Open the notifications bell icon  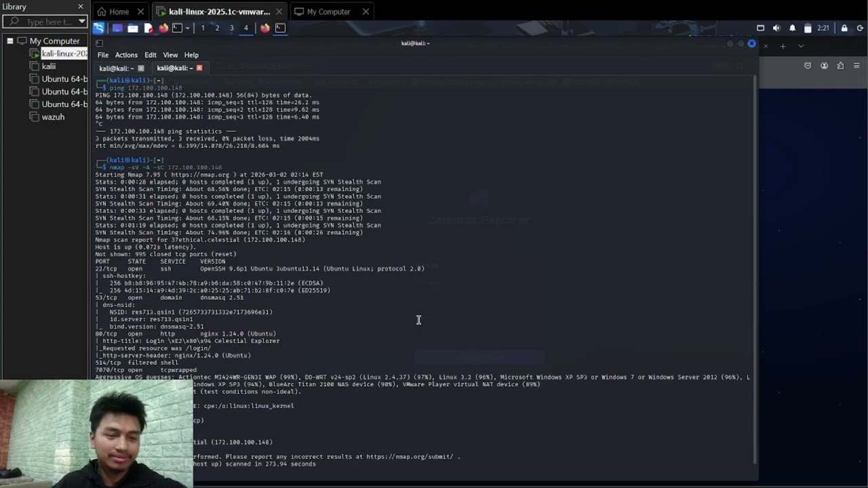pyautogui.click(x=791, y=28)
